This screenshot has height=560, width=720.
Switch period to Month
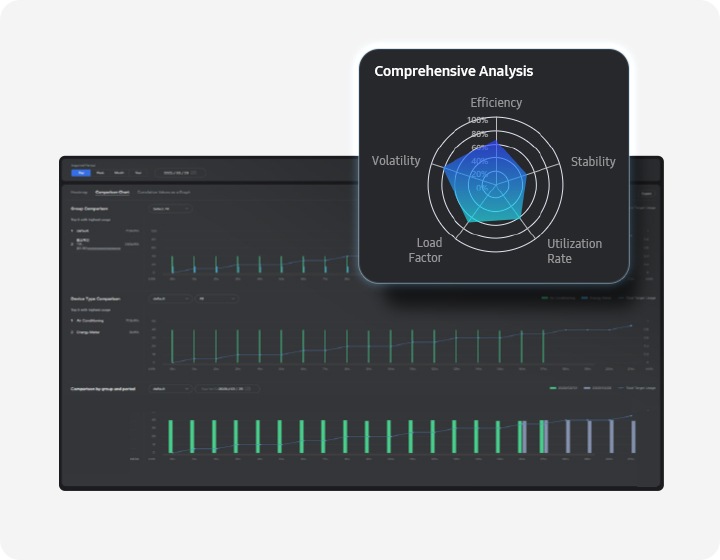tap(119, 173)
